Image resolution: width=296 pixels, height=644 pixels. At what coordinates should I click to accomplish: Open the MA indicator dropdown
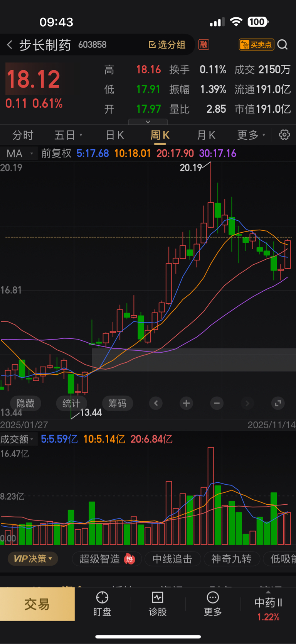tap(20, 154)
